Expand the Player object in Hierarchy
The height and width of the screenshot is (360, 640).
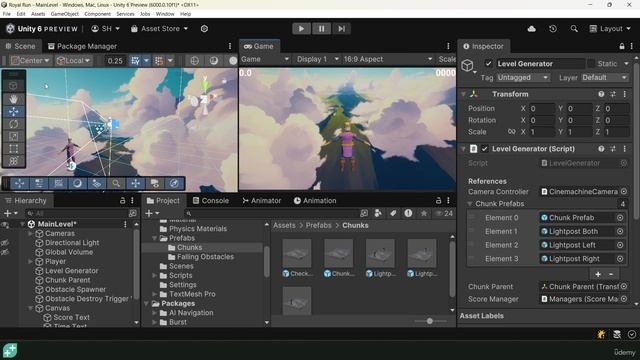click(x=30, y=261)
